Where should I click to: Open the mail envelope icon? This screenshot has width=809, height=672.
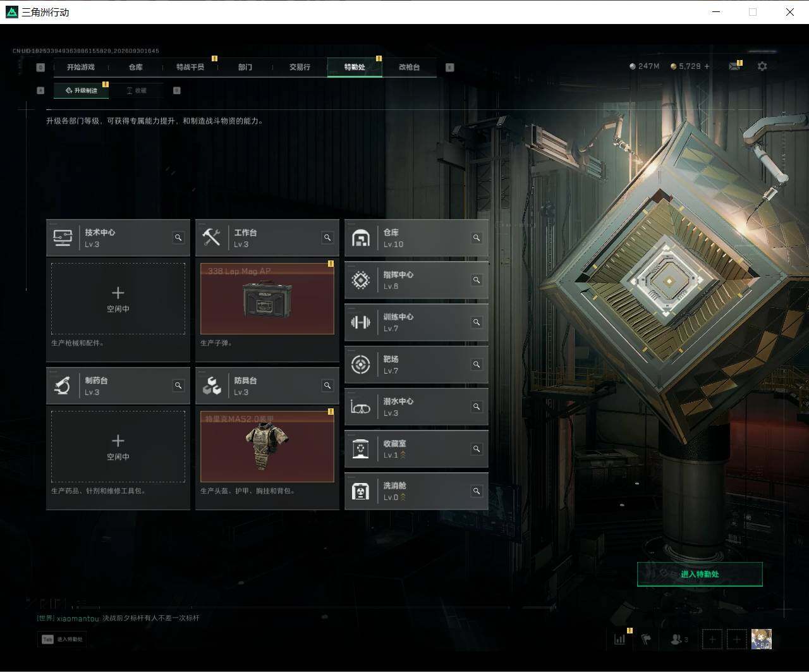pos(734,66)
